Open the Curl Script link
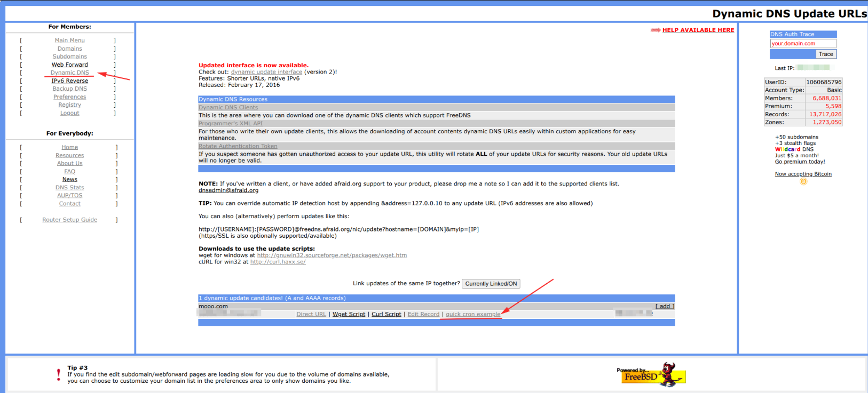The width and height of the screenshot is (868, 393). 386,315
